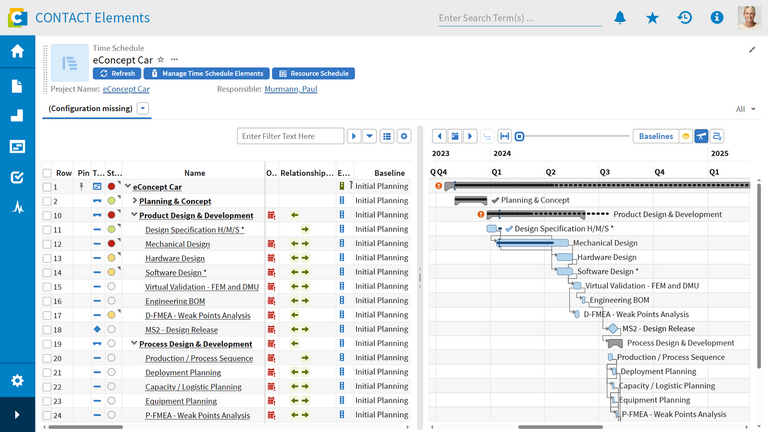Click the Baseline column header
The width and height of the screenshot is (768, 432).
[389, 173]
